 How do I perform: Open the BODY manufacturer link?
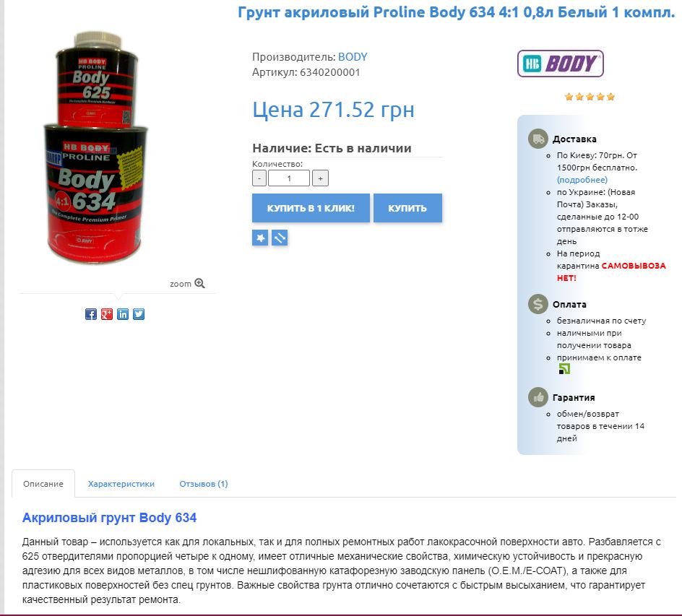point(353,57)
